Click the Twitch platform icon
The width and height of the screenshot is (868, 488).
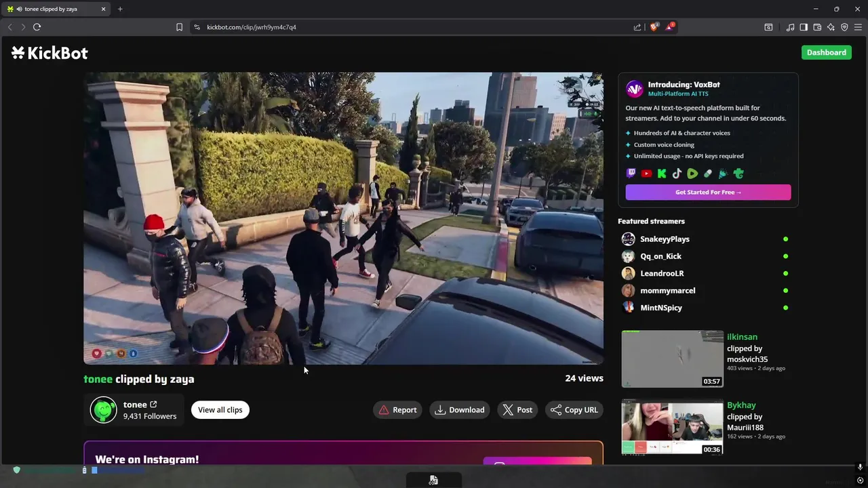[x=631, y=174]
